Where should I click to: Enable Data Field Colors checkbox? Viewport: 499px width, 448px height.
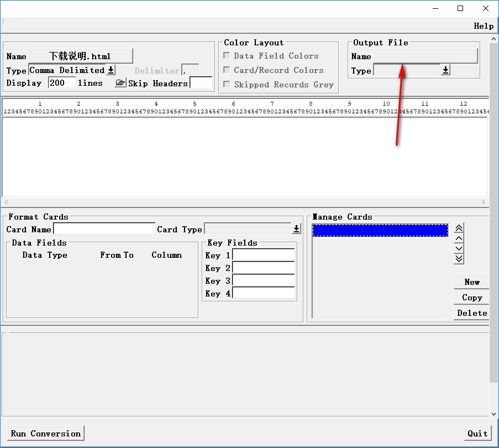coord(227,56)
